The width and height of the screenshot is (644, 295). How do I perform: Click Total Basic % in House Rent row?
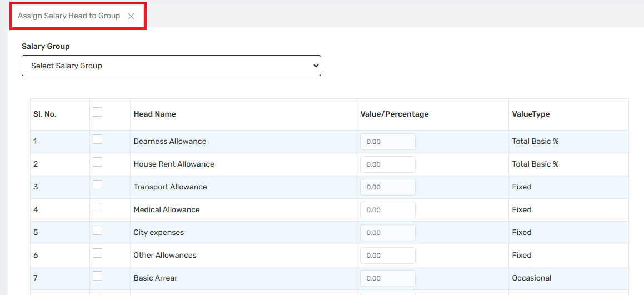point(535,164)
